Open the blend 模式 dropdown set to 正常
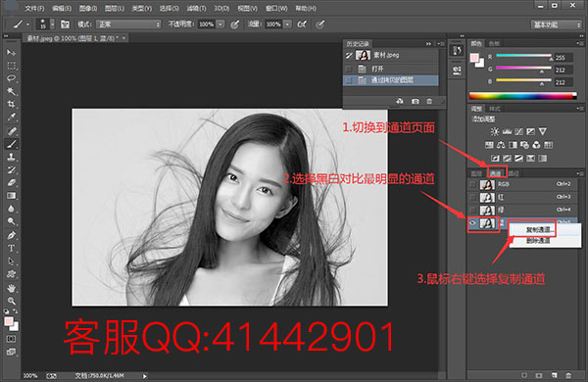The height and width of the screenshot is (382, 588). click(x=128, y=24)
